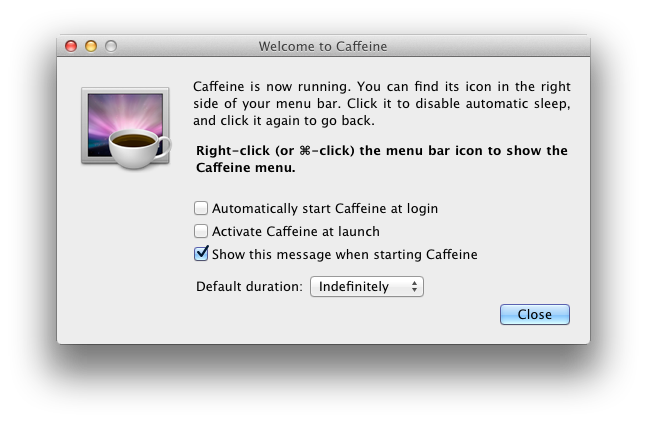Open the Default duration dropdown showing Indefinitely
647x423 pixels.
367,286
